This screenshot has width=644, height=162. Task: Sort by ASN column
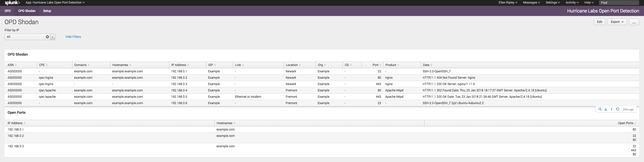(12, 65)
